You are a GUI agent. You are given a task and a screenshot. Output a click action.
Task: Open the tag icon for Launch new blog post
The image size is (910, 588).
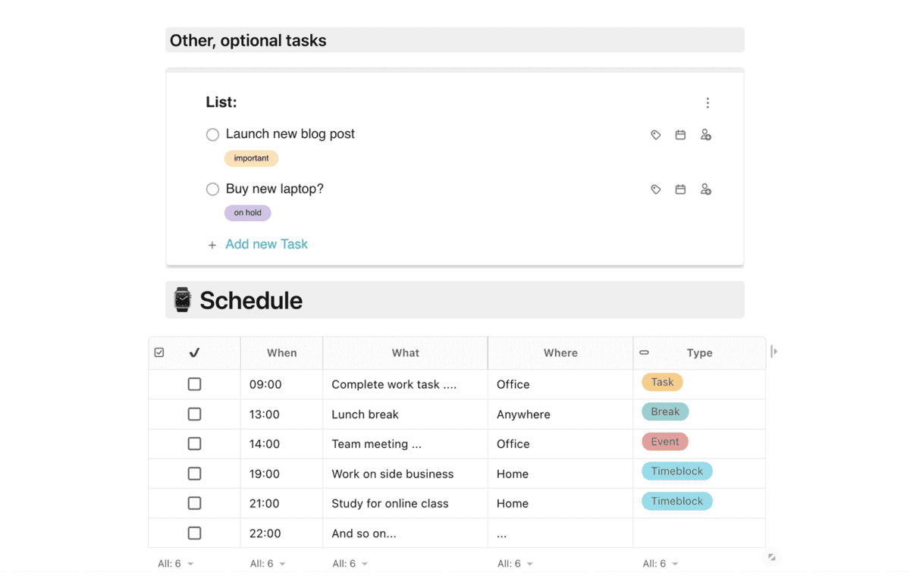click(x=656, y=135)
